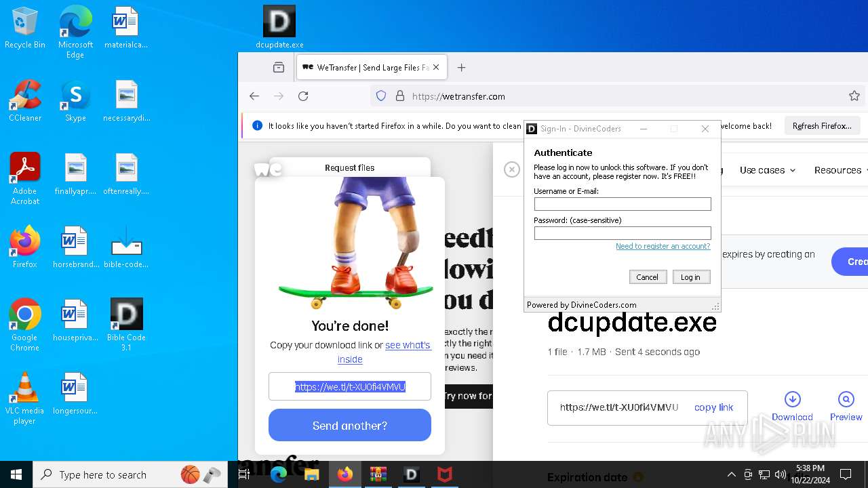Click Username or E-mail field
This screenshot has width=868, height=488.
pyautogui.click(x=623, y=203)
